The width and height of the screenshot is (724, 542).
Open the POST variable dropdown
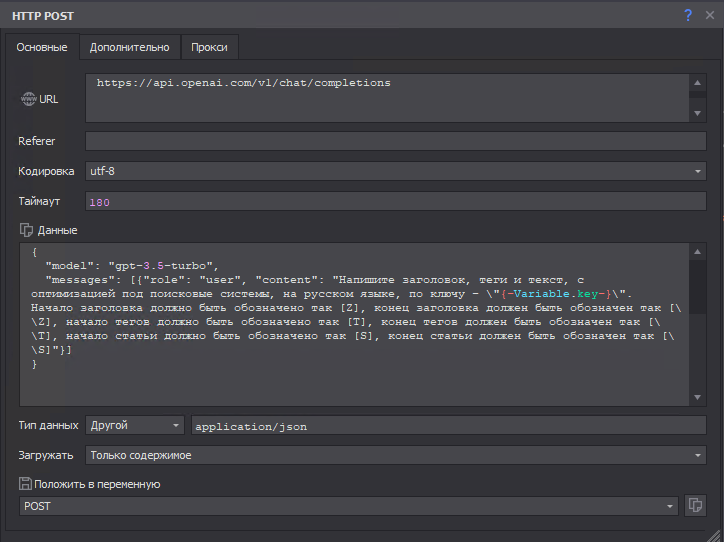[x=349, y=506]
